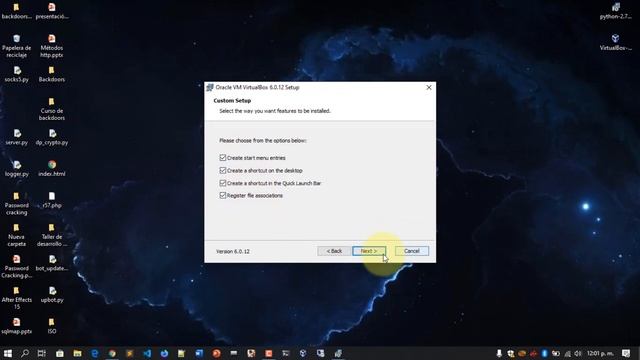The height and width of the screenshot is (360, 640).
Task: Select logger.py desktop file
Action: tap(16, 169)
